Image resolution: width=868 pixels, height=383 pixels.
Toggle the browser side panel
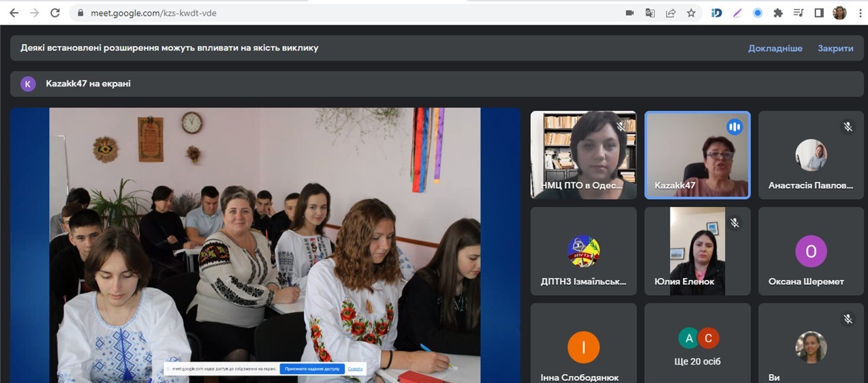tap(819, 13)
